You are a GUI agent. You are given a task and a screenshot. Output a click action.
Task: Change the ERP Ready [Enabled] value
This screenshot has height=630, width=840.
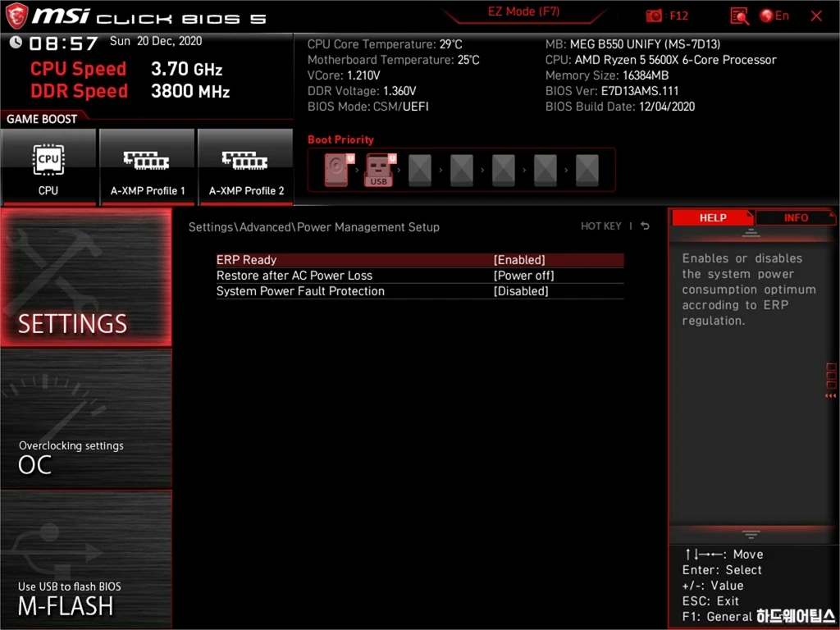519,260
